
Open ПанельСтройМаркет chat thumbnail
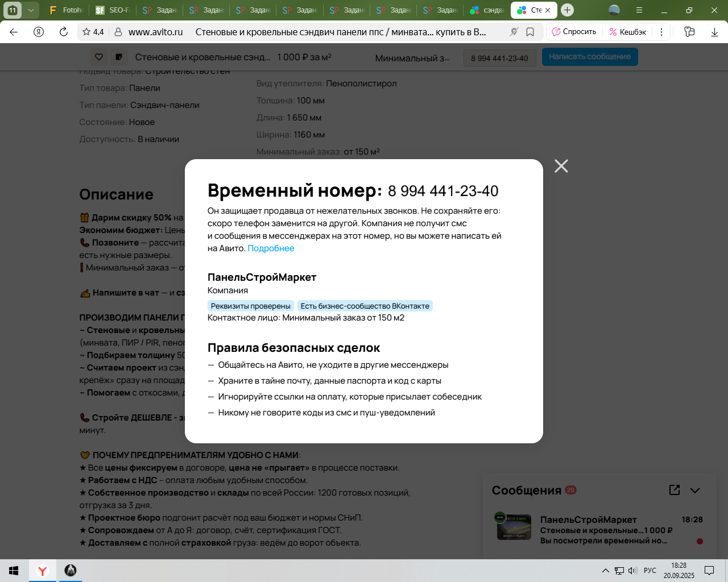pyautogui.click(x=514, y=527)
